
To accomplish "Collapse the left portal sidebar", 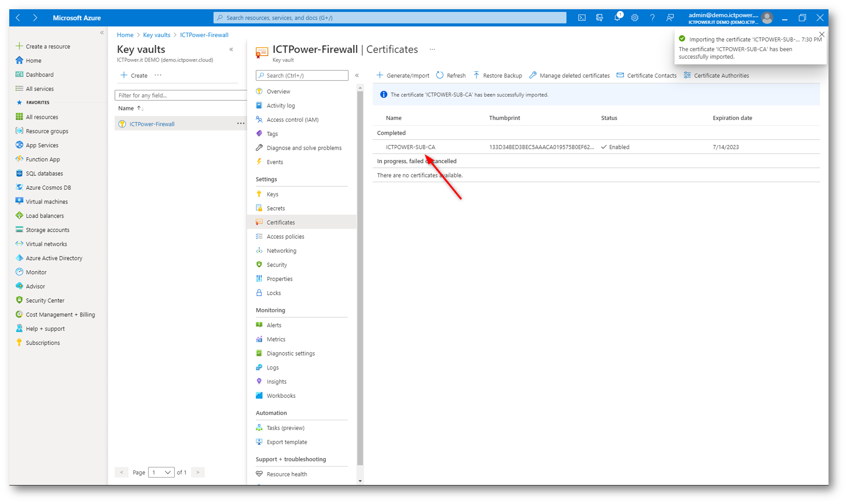I will [x=102, y=33].
